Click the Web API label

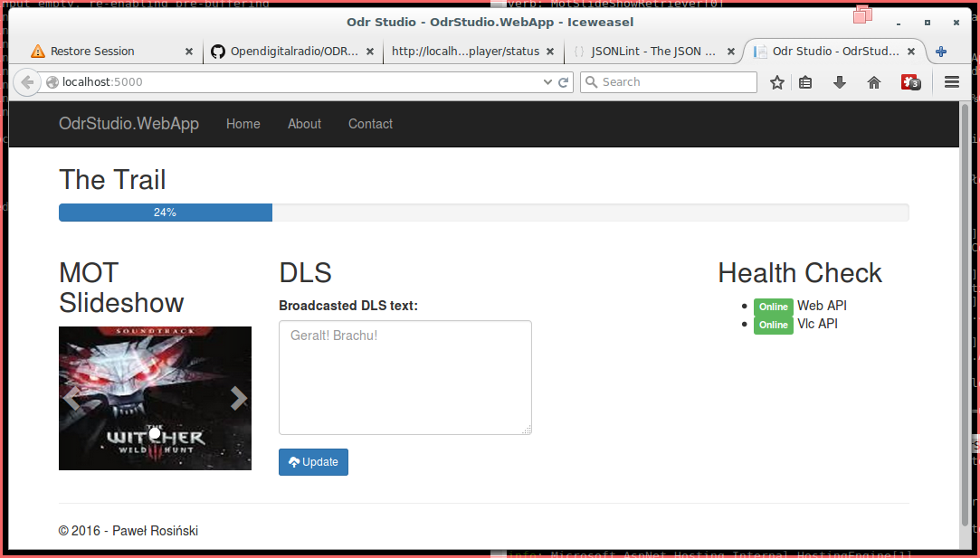(822, 306)
